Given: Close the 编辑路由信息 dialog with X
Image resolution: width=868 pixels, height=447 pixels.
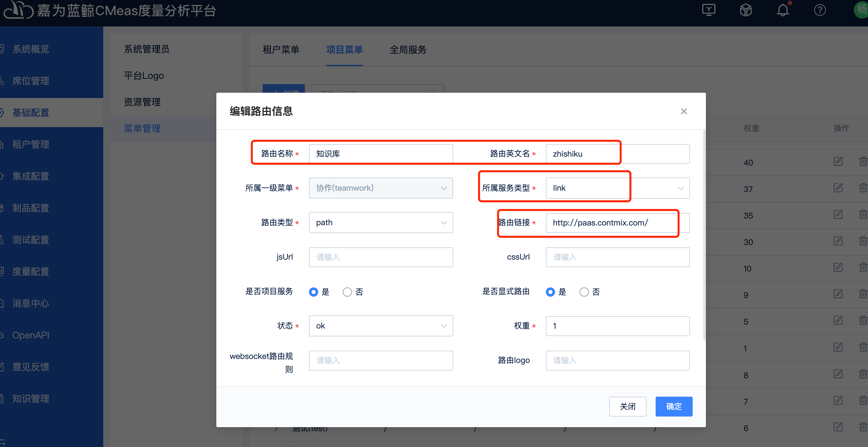Looking at the screenshot, I should [x=684, y=111].
